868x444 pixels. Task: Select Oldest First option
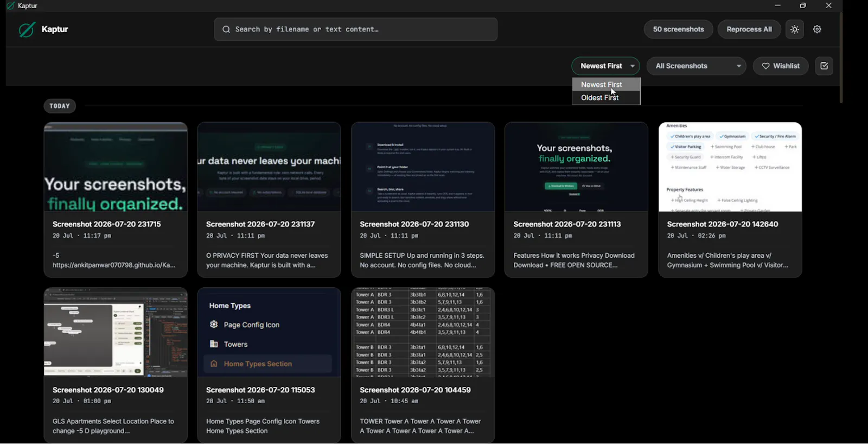pyautogui.click(x=606, y=98)
